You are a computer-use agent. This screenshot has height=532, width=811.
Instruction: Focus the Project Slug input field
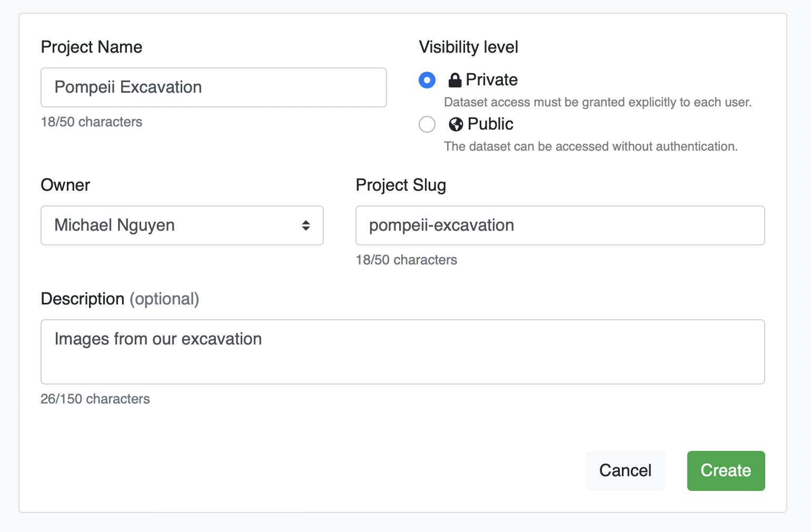coord(560,225)
